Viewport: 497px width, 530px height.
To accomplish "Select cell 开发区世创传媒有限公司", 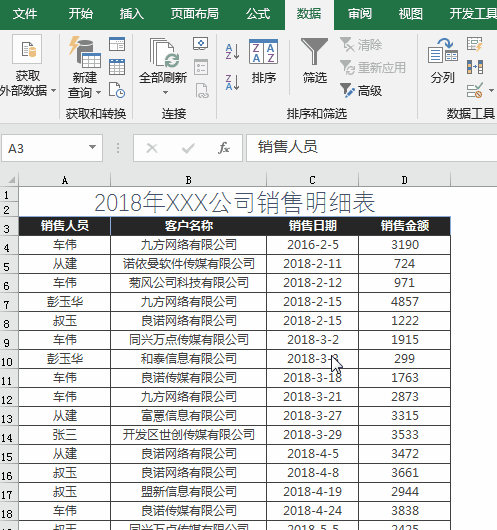I will [188, 435].
